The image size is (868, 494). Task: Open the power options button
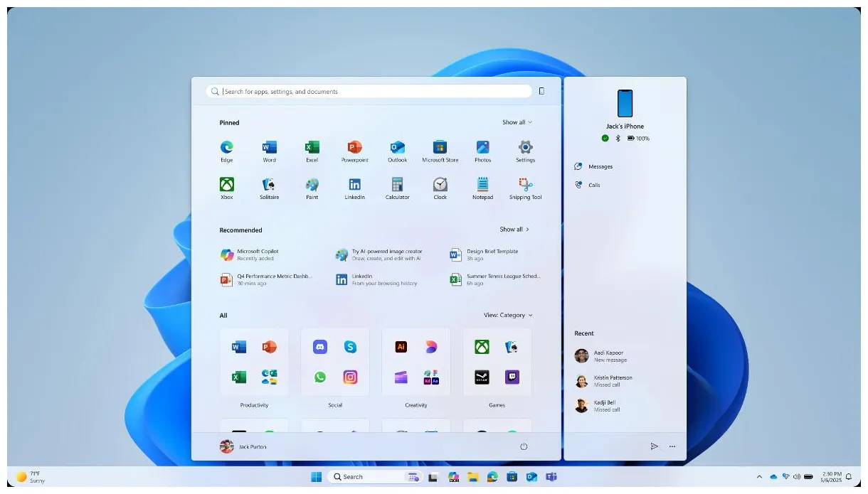coord(524,446)
